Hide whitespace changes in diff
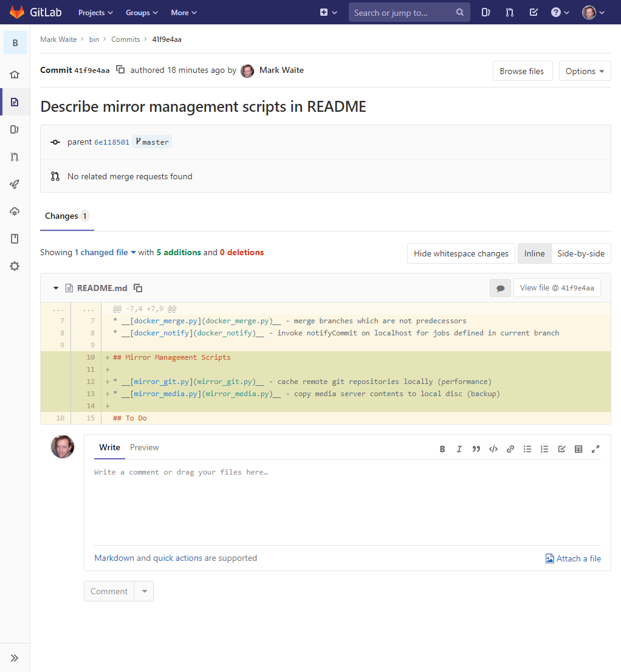Image resolution: width=621 pixels, height=672 pixels. [x=461, y=253]
